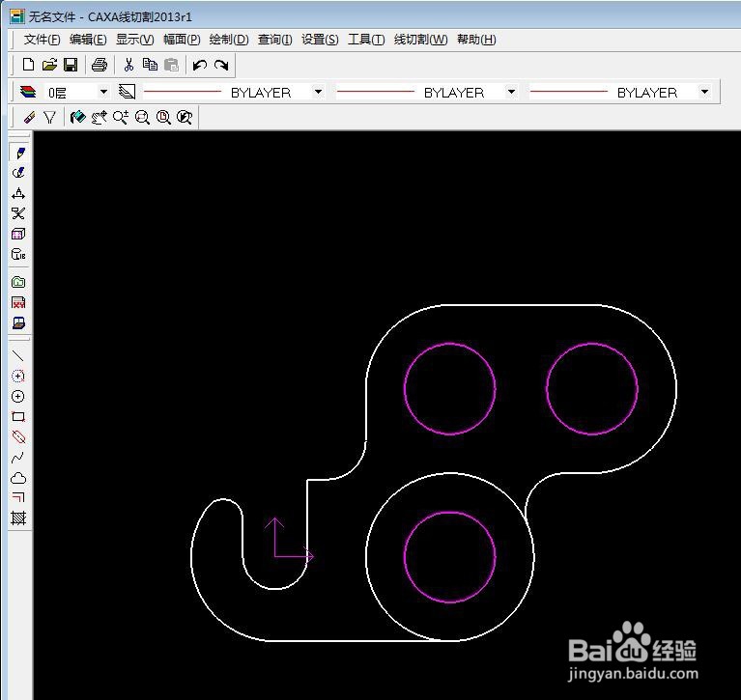Select the advanced curve tool
This screenshot has width=741, height=700.
tap(18, 173)
